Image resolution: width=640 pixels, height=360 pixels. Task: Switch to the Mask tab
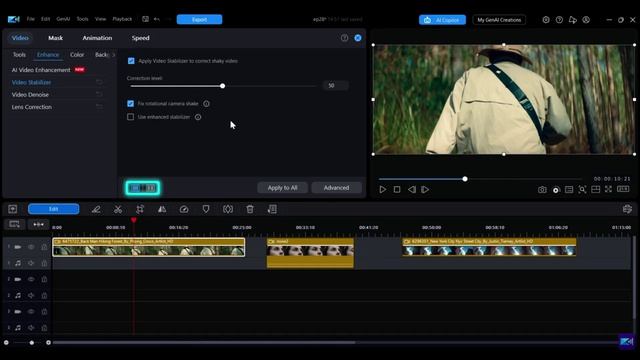(56, 38)
